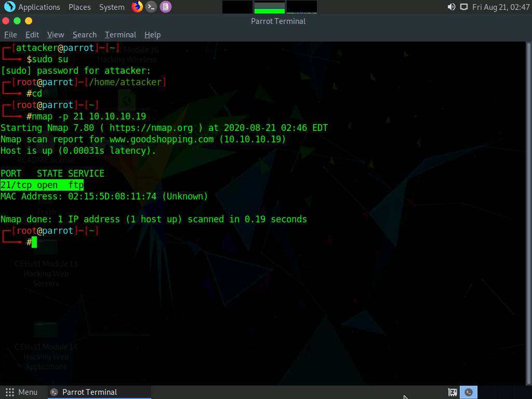Open the Terminal menu

[121, 35]
